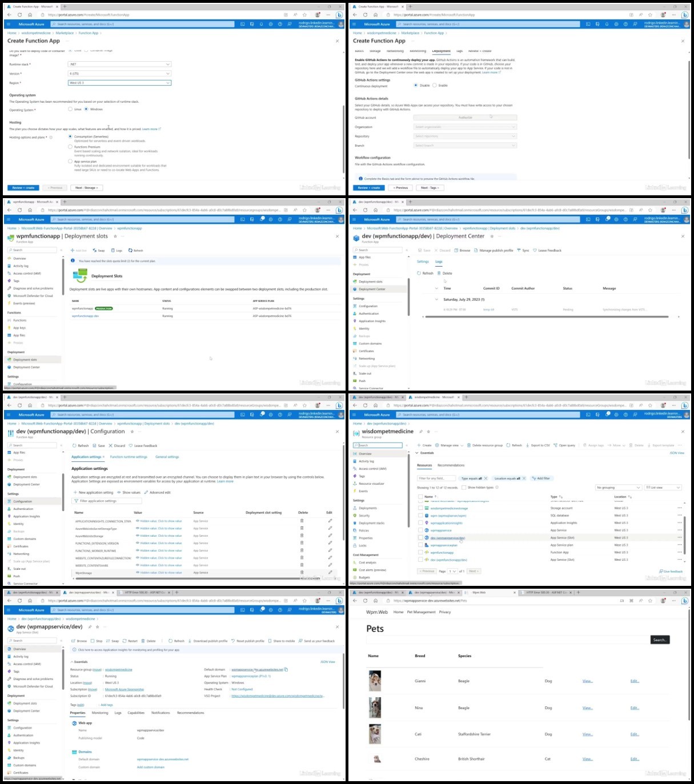Click Save in the Configuration window toolbar
Image resolution: width=694 pixels, height=784 pixels.
tap(99, 445)
